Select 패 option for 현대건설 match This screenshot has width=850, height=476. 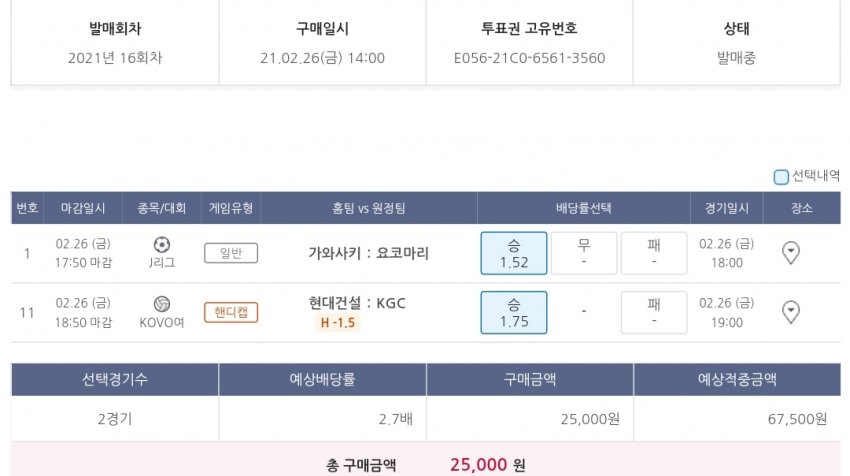(x=654, y=312)
